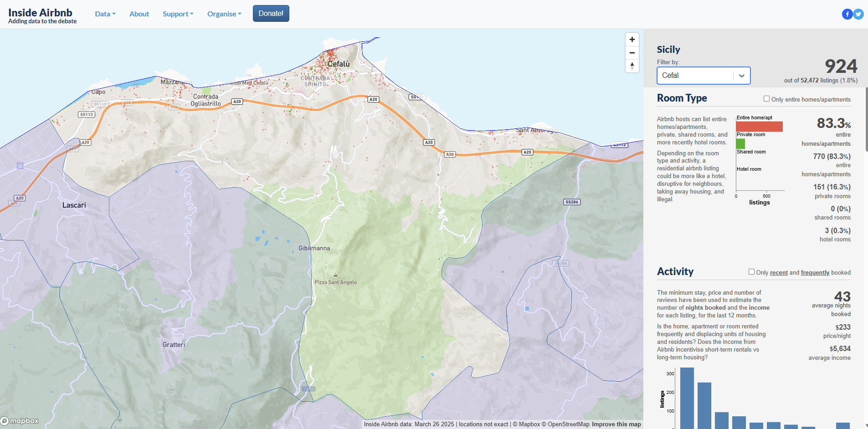Click the Pizzo Sant'Angelo peak marker
Screen dimensions: 868x429
pyautogui.click(x=336, y=275)
